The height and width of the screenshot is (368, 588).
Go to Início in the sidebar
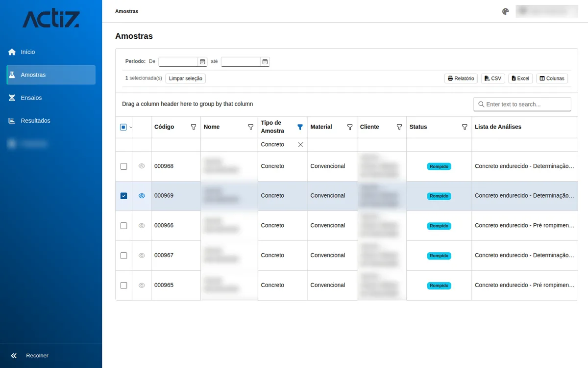51,52
